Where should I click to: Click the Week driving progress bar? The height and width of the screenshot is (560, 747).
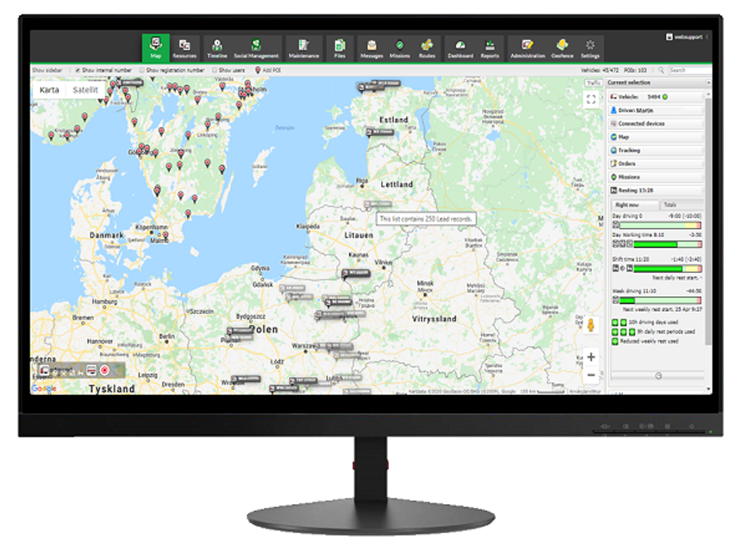660,300
